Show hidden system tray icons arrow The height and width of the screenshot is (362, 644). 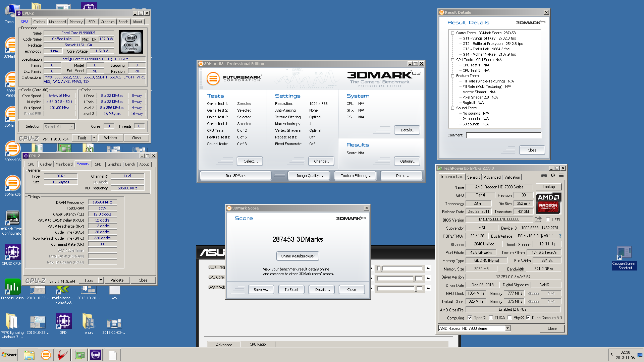point(611,355)
